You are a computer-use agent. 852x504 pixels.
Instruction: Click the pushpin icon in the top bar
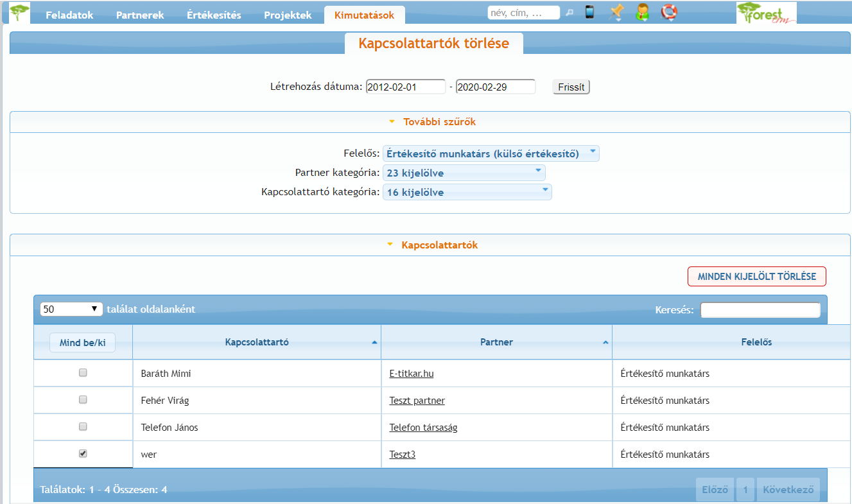(616, 12)
